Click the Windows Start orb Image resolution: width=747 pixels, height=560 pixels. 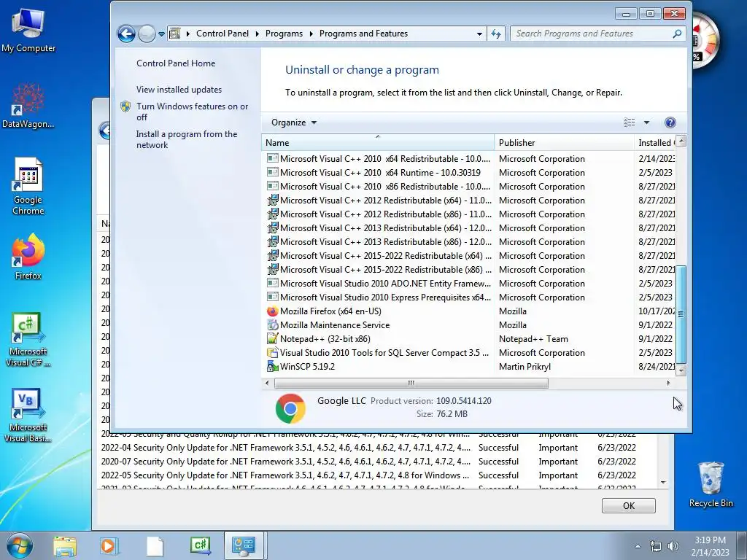[x=20, y=545]
